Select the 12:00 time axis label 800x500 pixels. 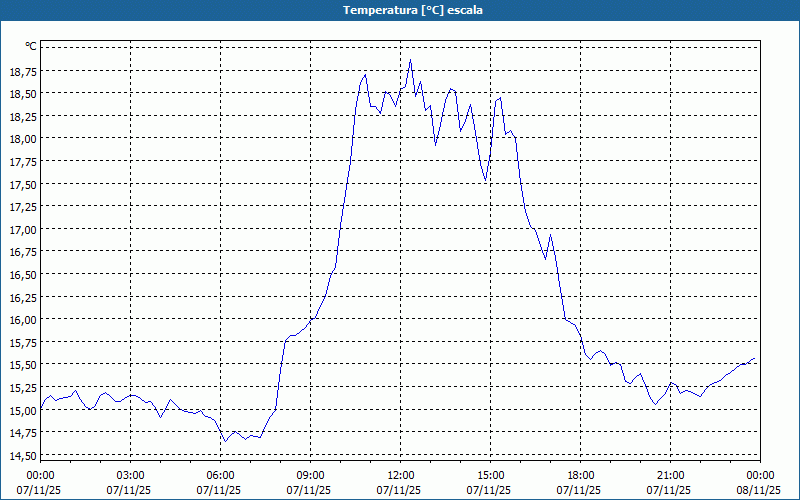[x=401, y=475]
